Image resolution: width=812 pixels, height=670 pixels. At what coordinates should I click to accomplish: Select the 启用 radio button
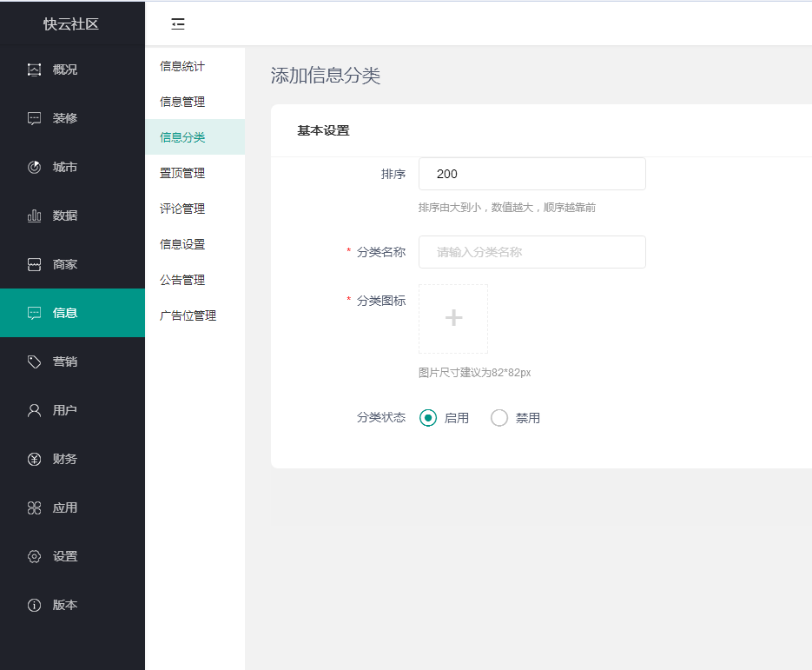point(427,418)
